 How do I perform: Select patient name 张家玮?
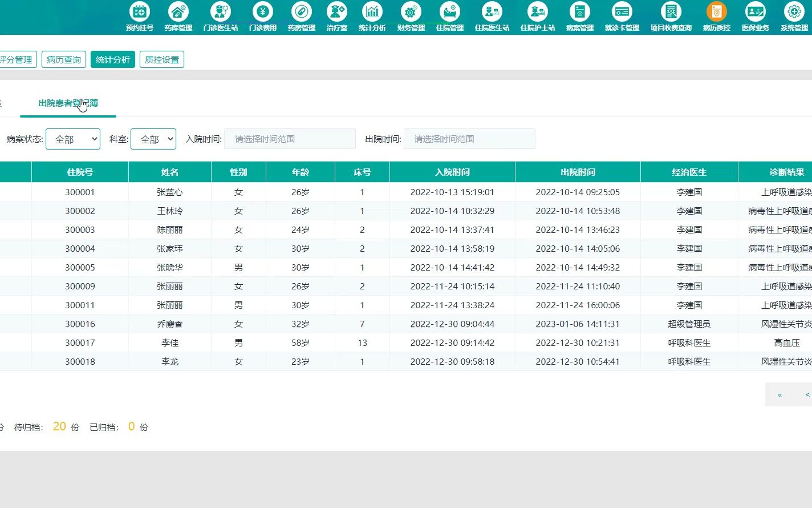170,249
